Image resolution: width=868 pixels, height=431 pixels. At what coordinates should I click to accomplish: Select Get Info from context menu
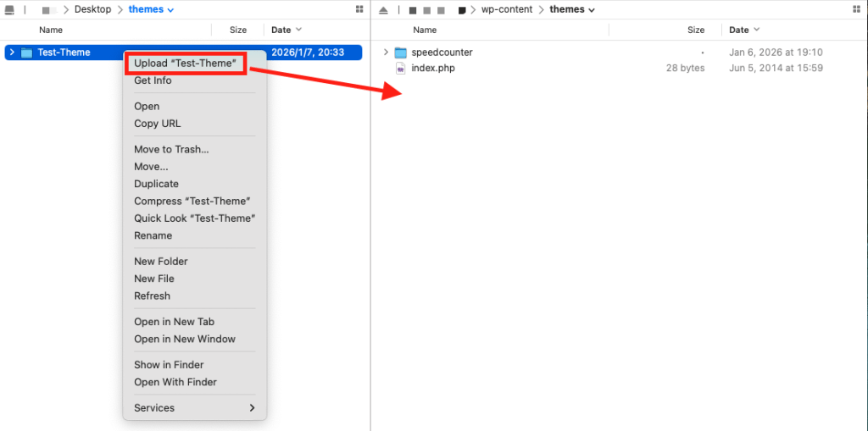[153, 80]
